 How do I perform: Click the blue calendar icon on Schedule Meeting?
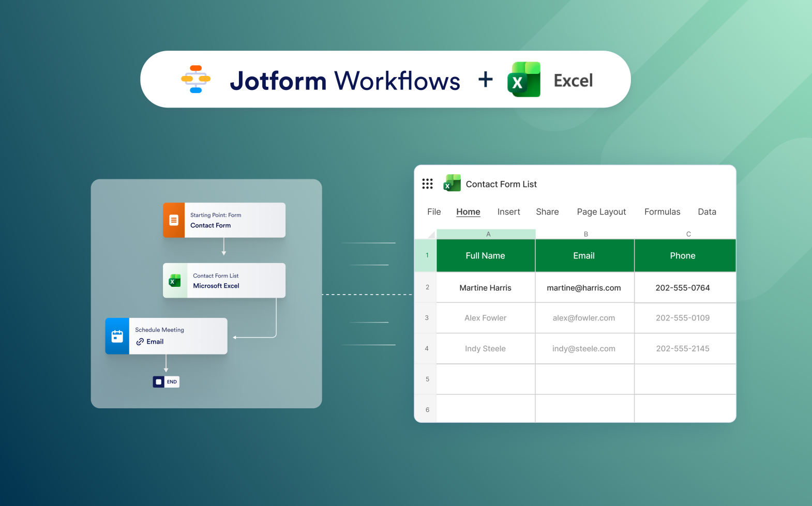coord(117,336)
